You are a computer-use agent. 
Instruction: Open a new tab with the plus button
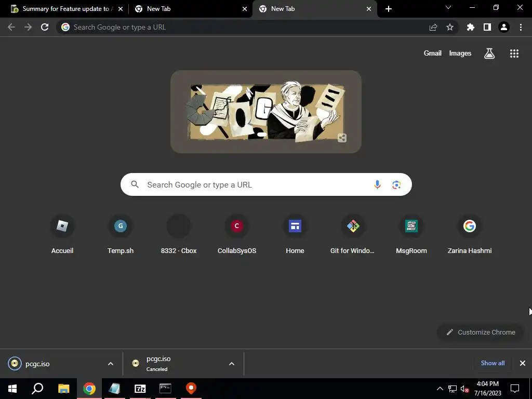coord(389,9)
